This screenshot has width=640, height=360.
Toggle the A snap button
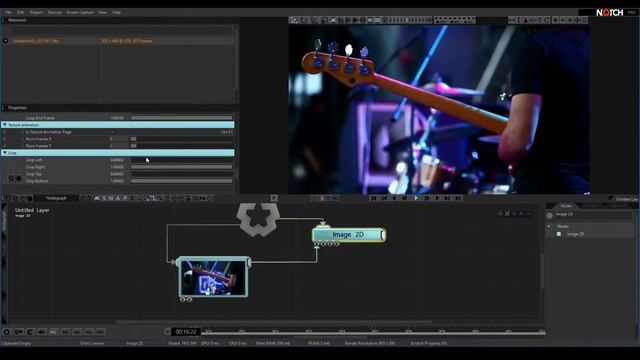[118, 198]
